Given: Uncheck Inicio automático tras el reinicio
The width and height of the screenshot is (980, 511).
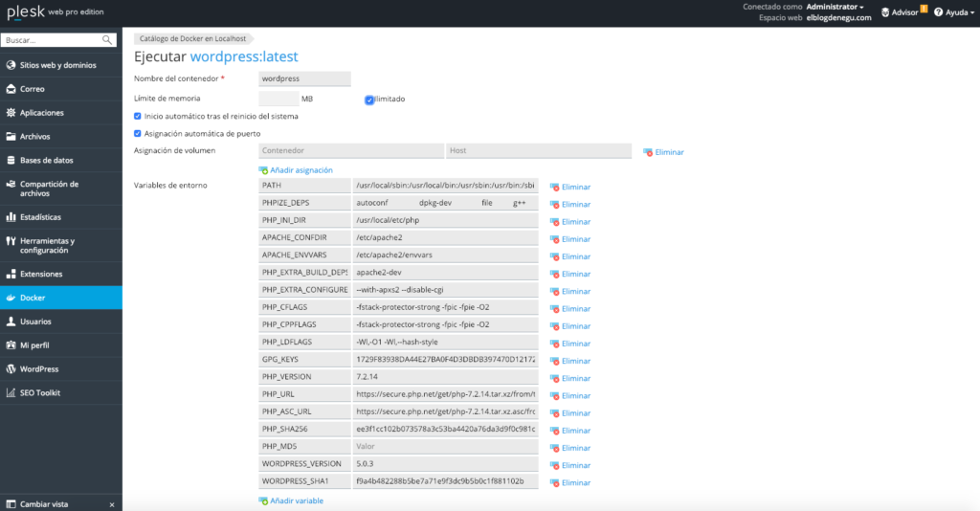Looking at the screenshot, I should coord(138,116).
